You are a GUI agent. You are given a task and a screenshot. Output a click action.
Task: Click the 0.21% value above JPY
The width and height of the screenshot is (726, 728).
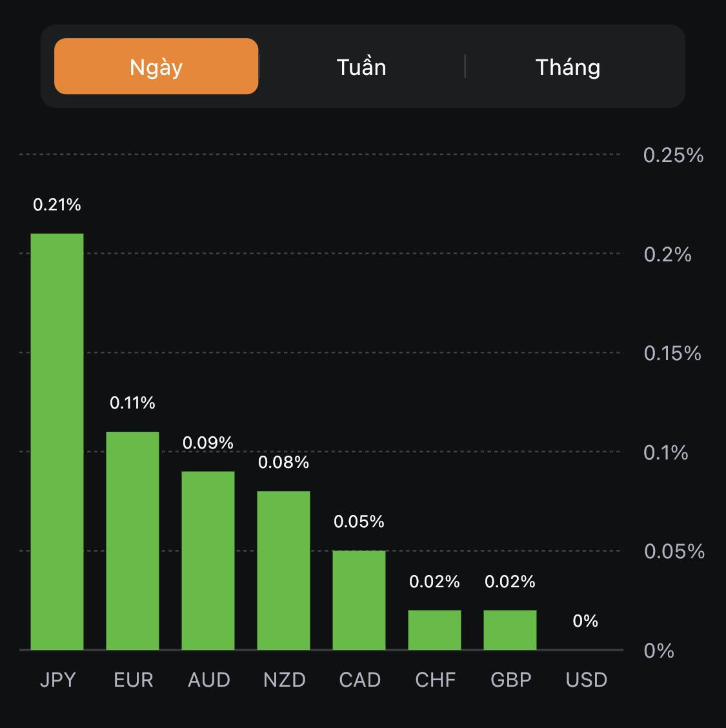[x=57, y=205]
